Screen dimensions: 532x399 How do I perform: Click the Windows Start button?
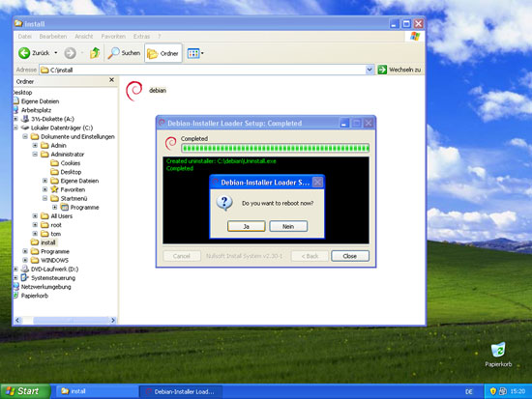[25, 391]
